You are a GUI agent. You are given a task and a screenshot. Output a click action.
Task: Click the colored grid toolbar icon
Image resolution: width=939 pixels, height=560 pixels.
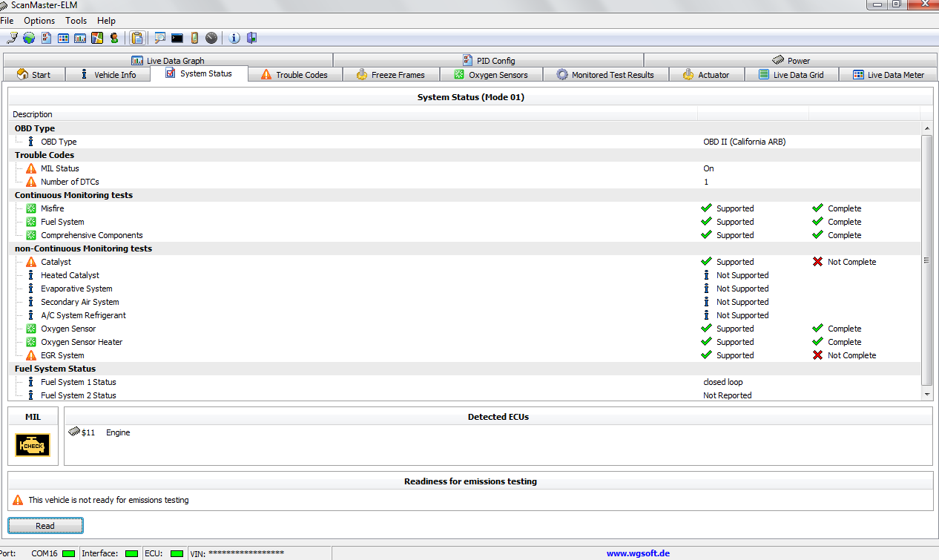coord(63,38)
